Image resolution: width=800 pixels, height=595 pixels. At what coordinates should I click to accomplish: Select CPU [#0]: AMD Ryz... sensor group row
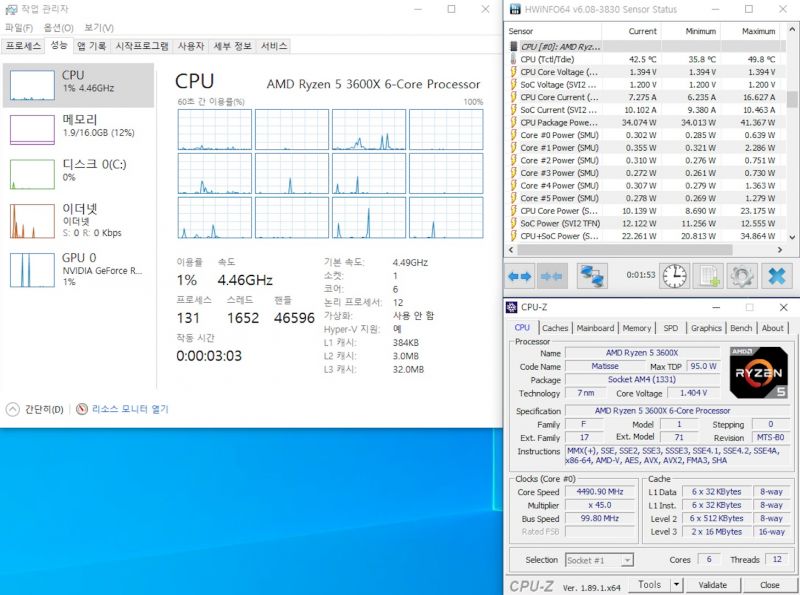pyautogui.click(x=645, y=46)
